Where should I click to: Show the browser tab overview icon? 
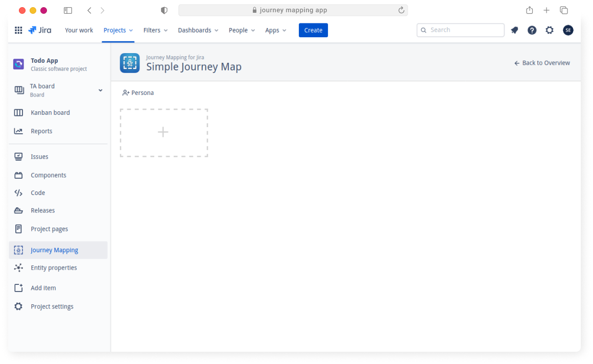pos(564,11)
